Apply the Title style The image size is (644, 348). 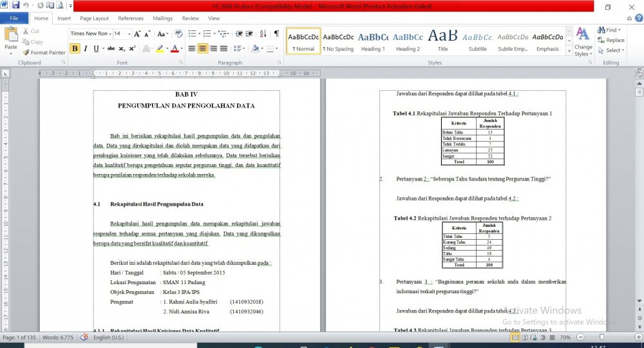coord(443,42)
